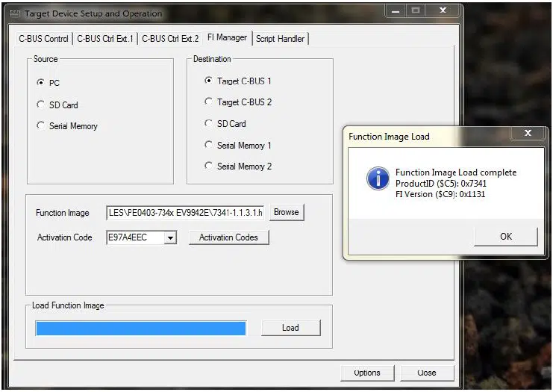
Task: Set destination to Target C-BUS 2
Action: tap(208, 102)
